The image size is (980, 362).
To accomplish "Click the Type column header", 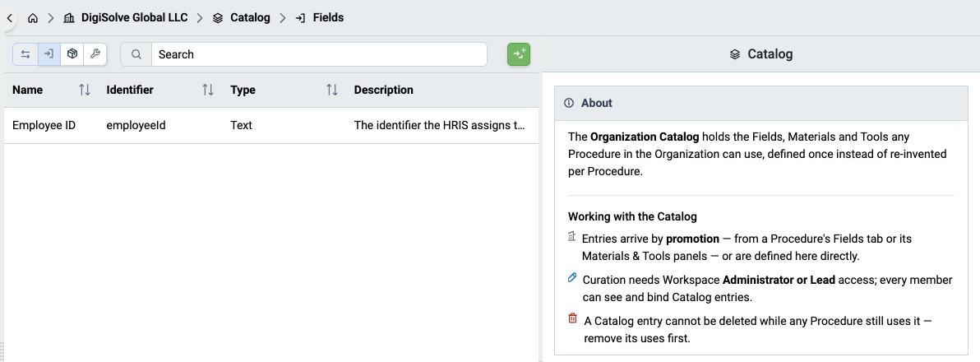I will click(x=243, y=90).
